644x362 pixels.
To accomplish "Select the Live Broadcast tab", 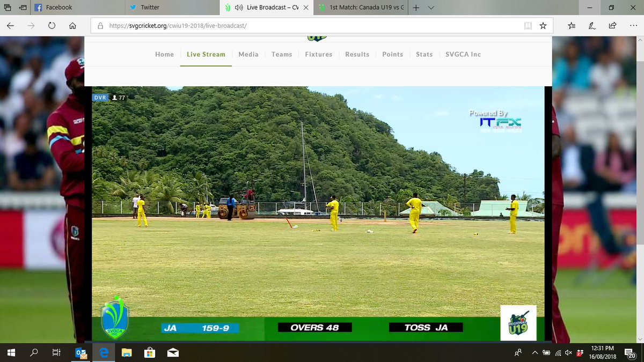I will [267, 8].
